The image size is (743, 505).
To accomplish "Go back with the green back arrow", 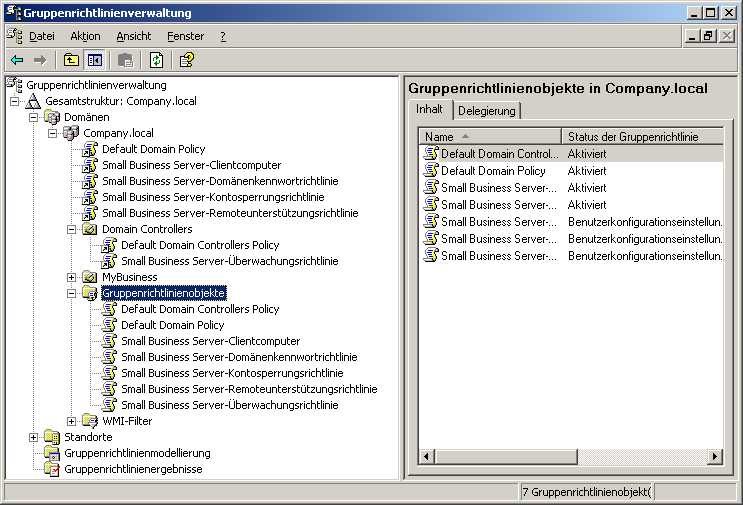I will [x=17, y=60].
